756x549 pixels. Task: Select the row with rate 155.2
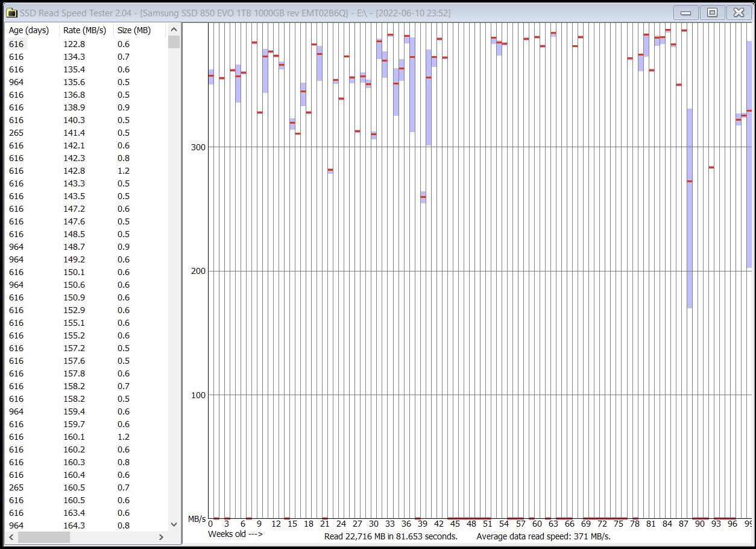click(86, 335)
